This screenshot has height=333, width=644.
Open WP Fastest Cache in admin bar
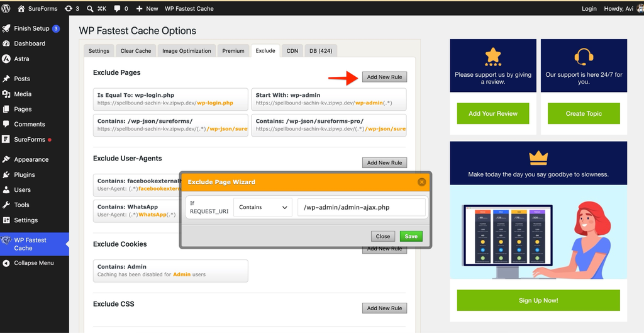coord(189,8)
